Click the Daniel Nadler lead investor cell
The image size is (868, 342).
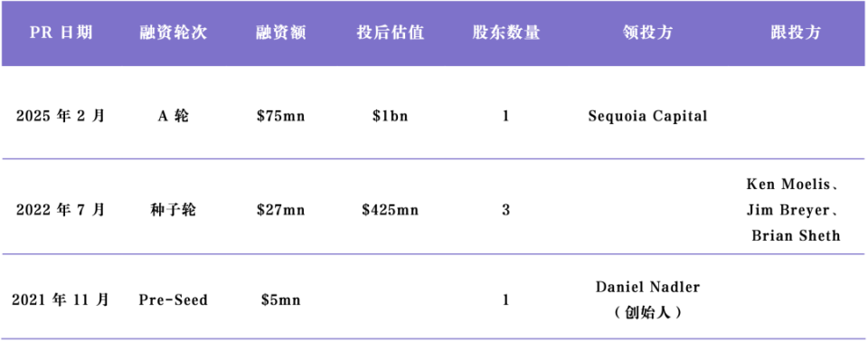647,299
